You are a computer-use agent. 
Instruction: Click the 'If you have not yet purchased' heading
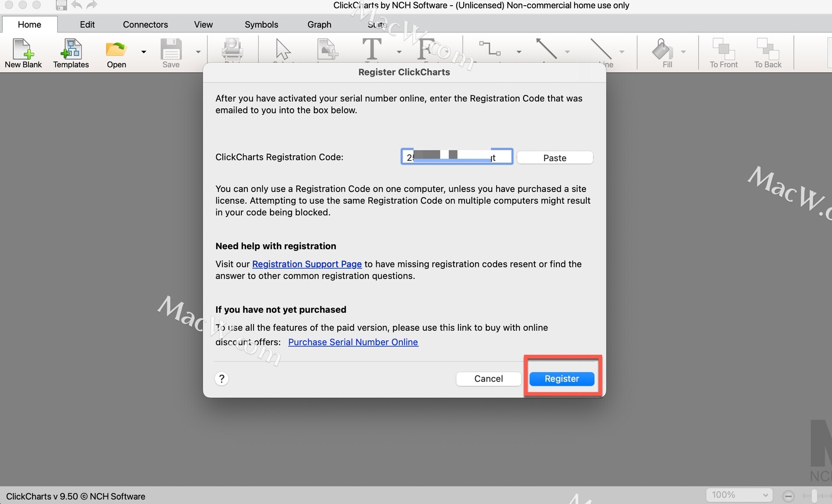tap(281, 309)
